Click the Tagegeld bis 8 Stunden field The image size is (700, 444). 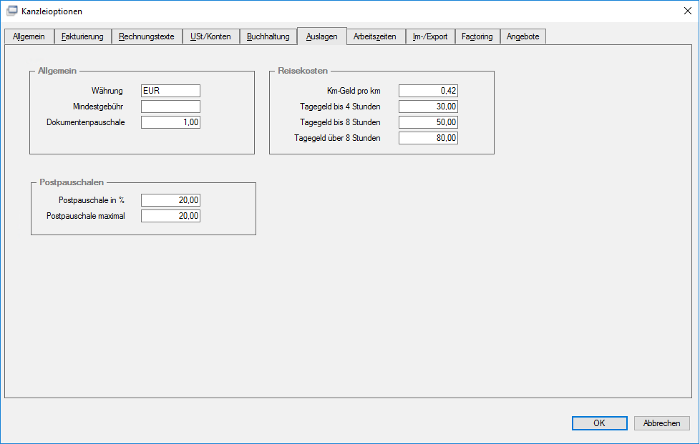pos(428,122)
